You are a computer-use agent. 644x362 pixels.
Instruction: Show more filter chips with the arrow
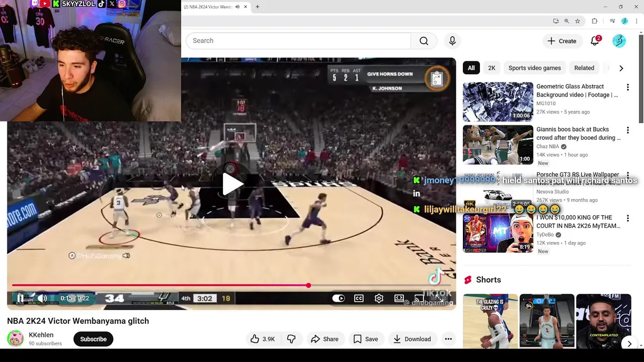[621, 68]
